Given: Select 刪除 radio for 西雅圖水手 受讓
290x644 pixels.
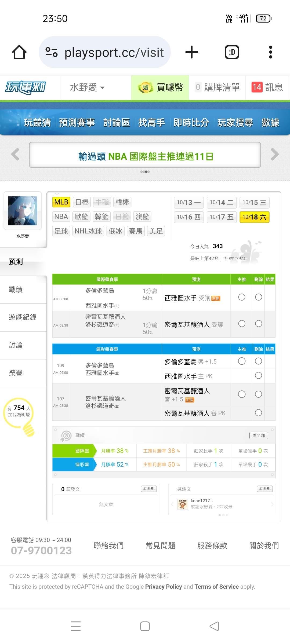Looking at the screenshot, I should point(259,297).
